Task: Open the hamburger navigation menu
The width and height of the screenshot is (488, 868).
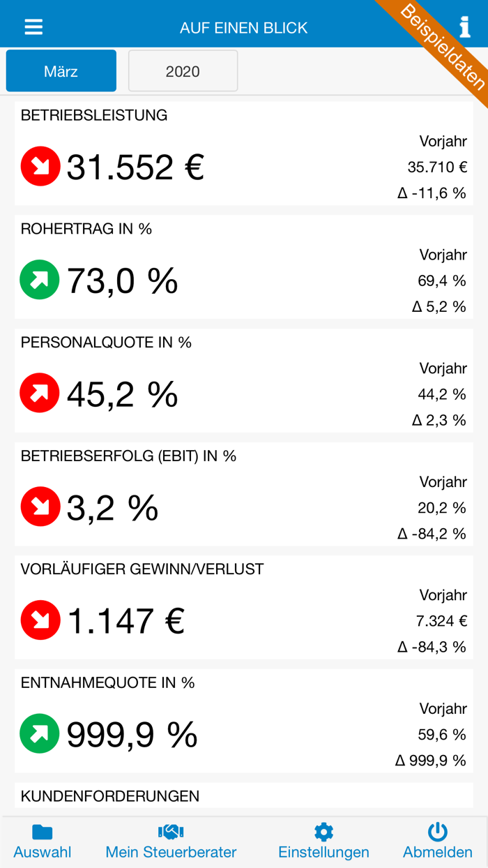Action: (x=33, y=26)
